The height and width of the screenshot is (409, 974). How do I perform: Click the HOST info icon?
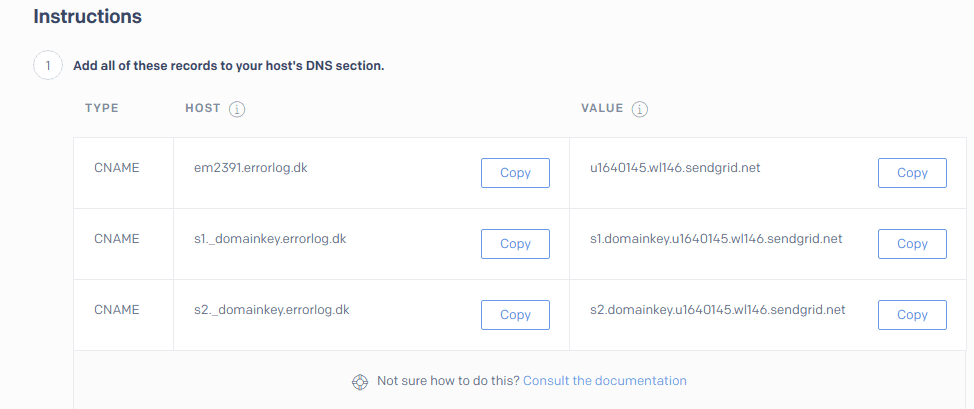237,109
